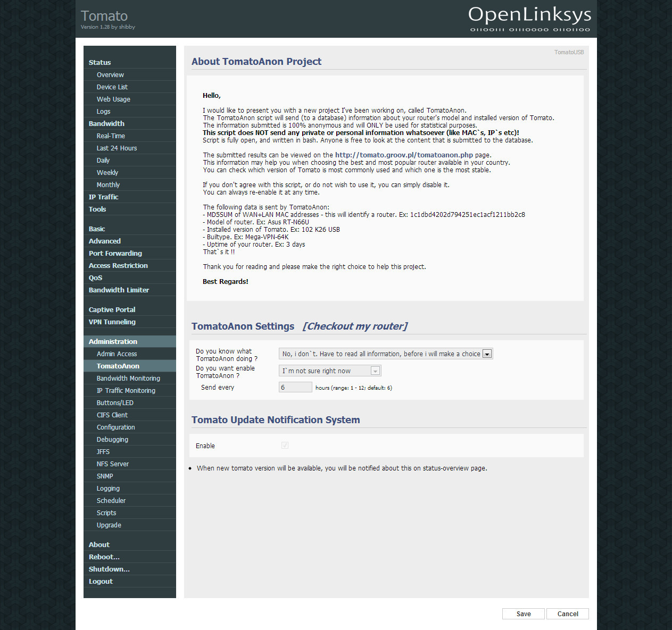Open Monthly bandwidth stats
Screen dimensions: 672x630
point(129,185)
